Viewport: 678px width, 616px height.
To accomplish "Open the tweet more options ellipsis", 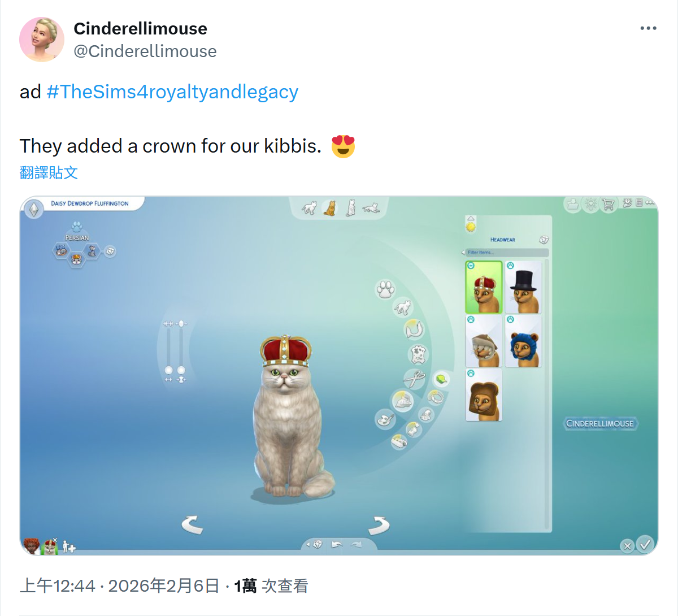I will (x=648, y=28).
